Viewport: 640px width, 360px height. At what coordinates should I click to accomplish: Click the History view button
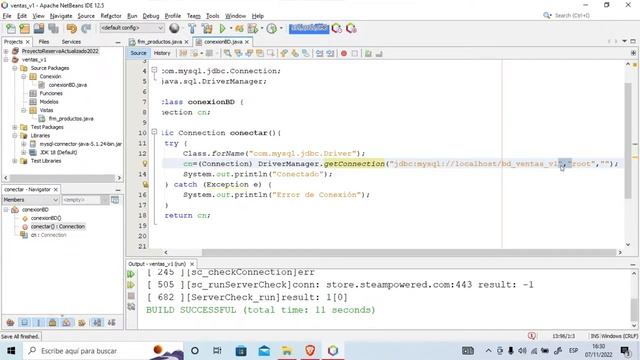[x=162, y=53]
